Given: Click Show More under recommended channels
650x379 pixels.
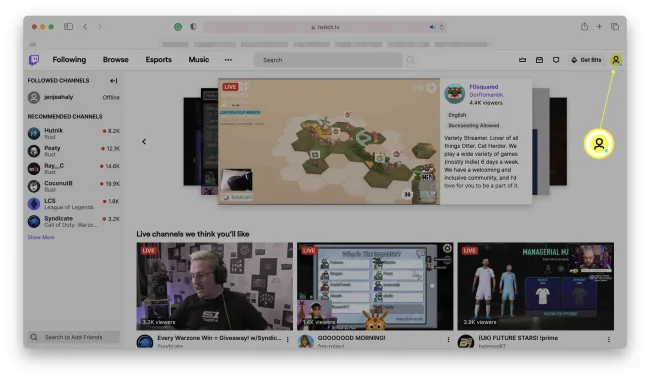Looking at the screenshot, I should 41,237.
